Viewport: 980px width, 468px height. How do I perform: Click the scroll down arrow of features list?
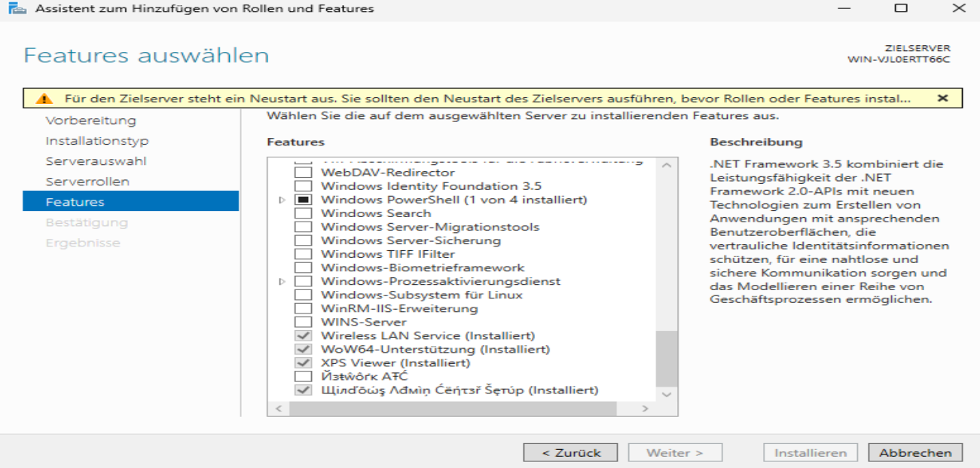point(667,394)
